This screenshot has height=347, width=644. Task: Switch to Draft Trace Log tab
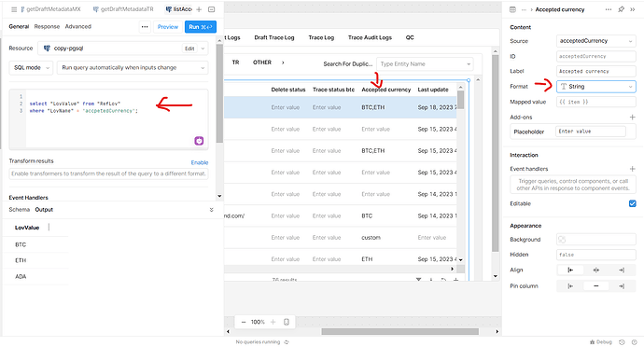(274, 37)
